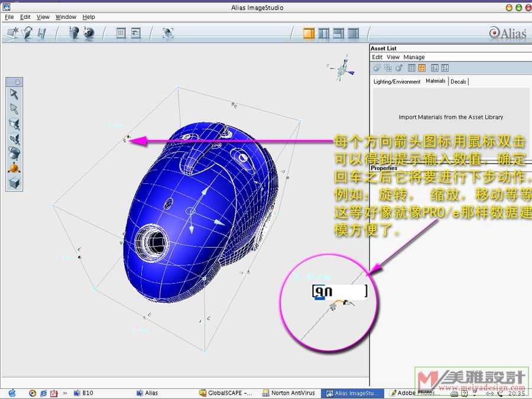Viewport: 532px width, 399px height.
Task: Switch to Norton AntiVirus taskbar window
Action: coord(288,393)
